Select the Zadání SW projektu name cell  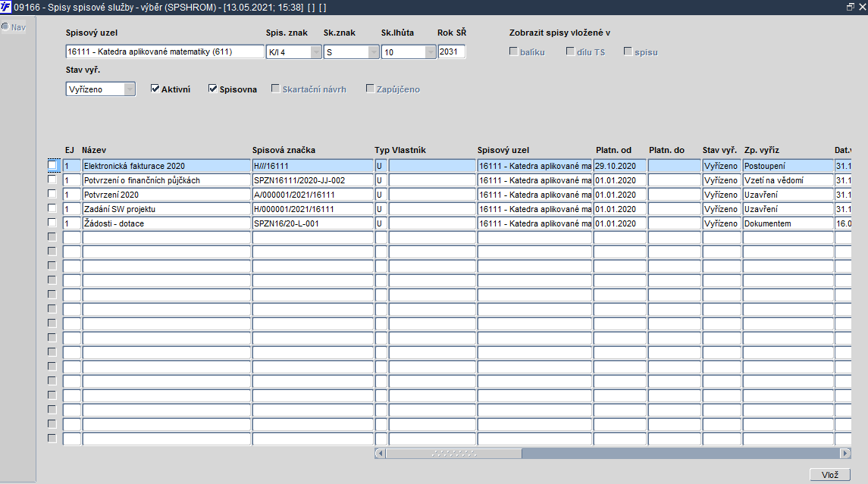click(x=167, y=209)
